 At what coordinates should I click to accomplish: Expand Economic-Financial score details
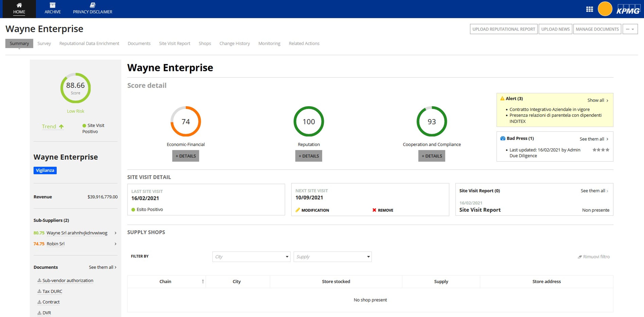185,156
